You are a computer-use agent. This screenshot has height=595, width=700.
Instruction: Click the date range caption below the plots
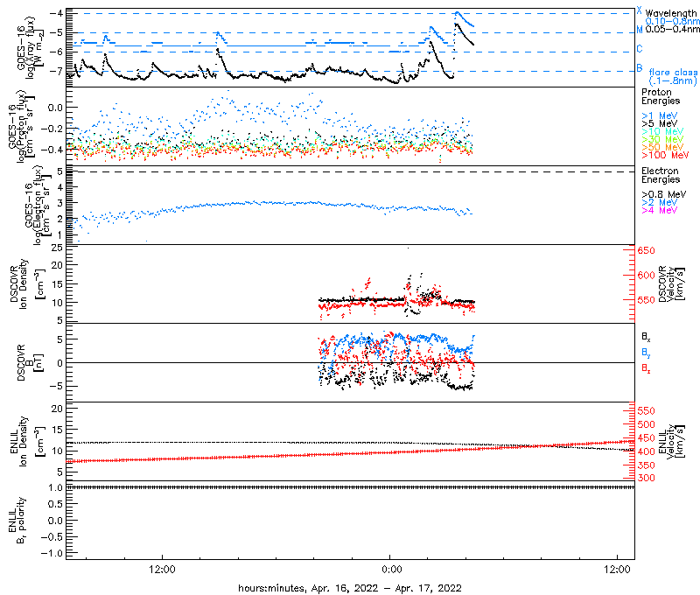coord(349,588)
